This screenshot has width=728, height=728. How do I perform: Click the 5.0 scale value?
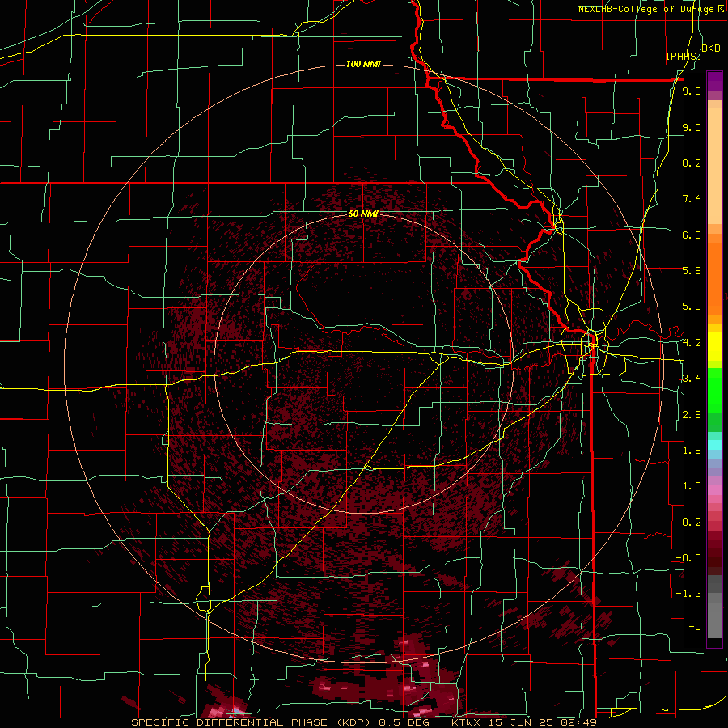pos(692,307)
